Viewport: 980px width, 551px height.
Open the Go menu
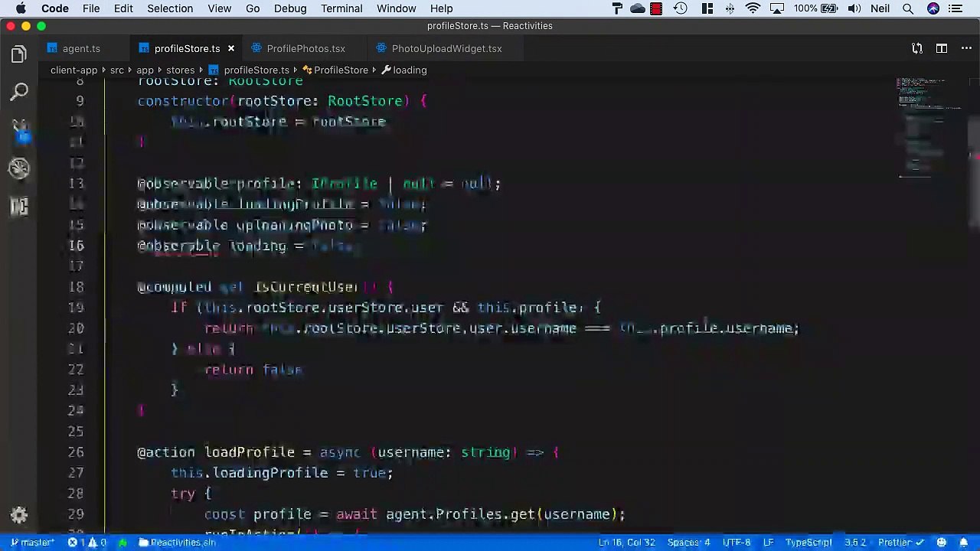tap(253, 8)
